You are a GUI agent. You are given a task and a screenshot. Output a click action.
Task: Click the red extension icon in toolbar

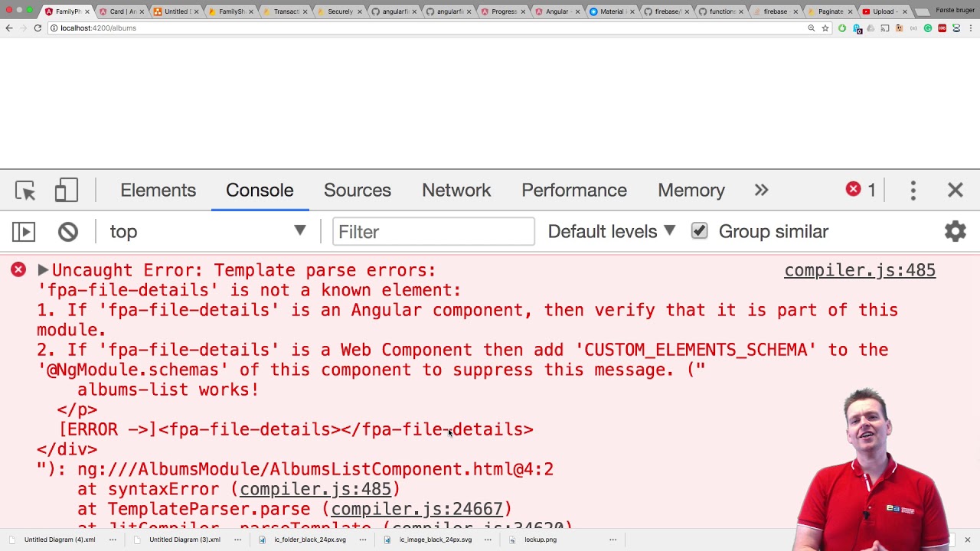[x=942, y=28]
